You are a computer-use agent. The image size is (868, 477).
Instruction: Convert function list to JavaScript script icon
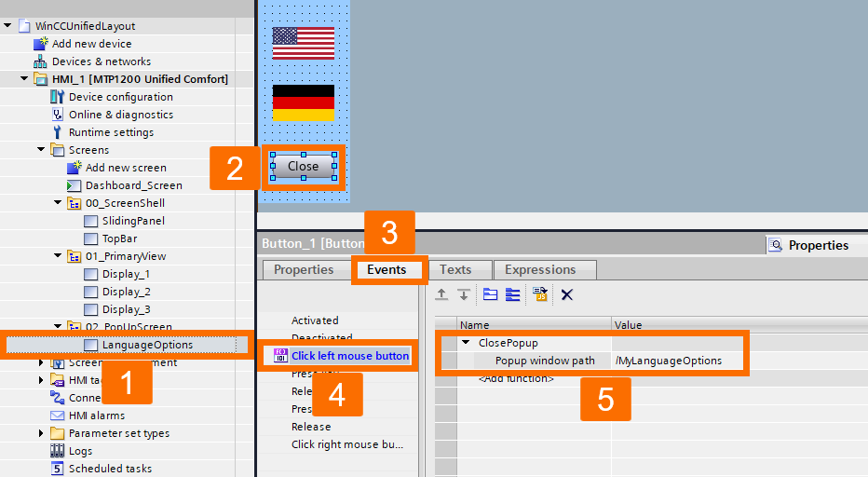click(540, 294)
